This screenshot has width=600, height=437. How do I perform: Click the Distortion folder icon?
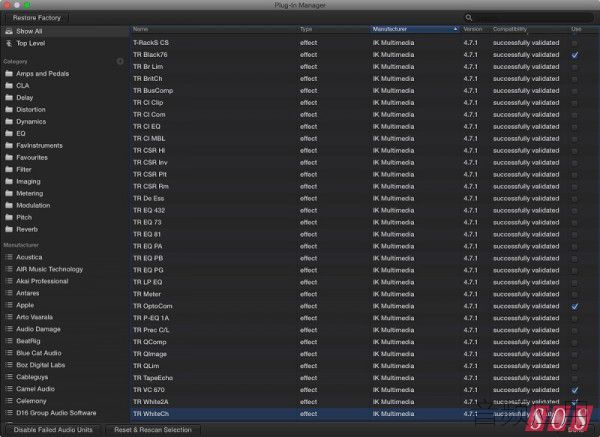[x=9, y=109]
